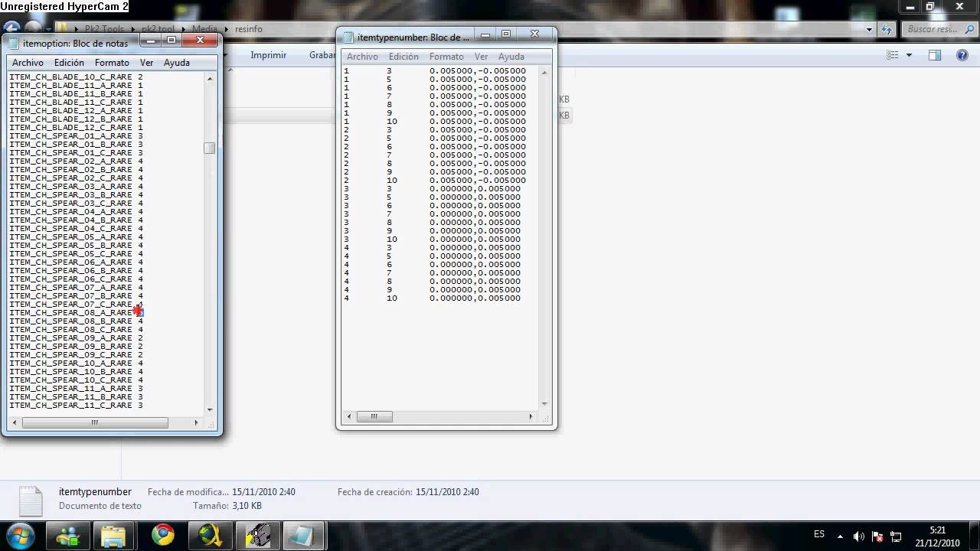The image size is (980, 551).
Task: Click line ITEM_CH_SPEAR_08_B_RARE 4
Action: pyautogui.click(x=76, y=321)
